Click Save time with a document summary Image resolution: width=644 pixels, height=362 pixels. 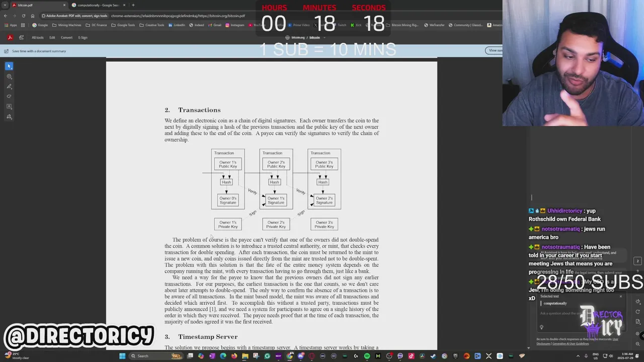click(x=39, y=51)
